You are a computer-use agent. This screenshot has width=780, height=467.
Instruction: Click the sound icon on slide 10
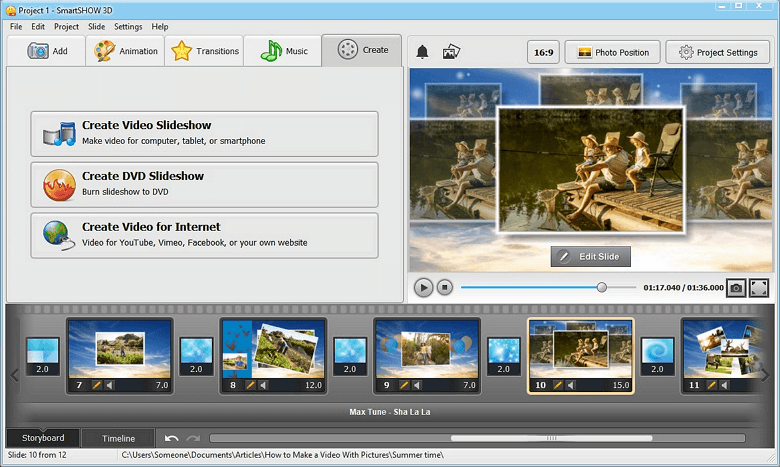click(571, 385)
